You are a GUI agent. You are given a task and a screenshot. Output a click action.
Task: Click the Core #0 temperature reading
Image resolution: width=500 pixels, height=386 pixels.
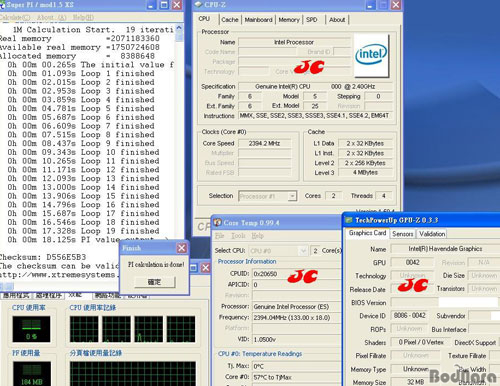coord(296,377)
